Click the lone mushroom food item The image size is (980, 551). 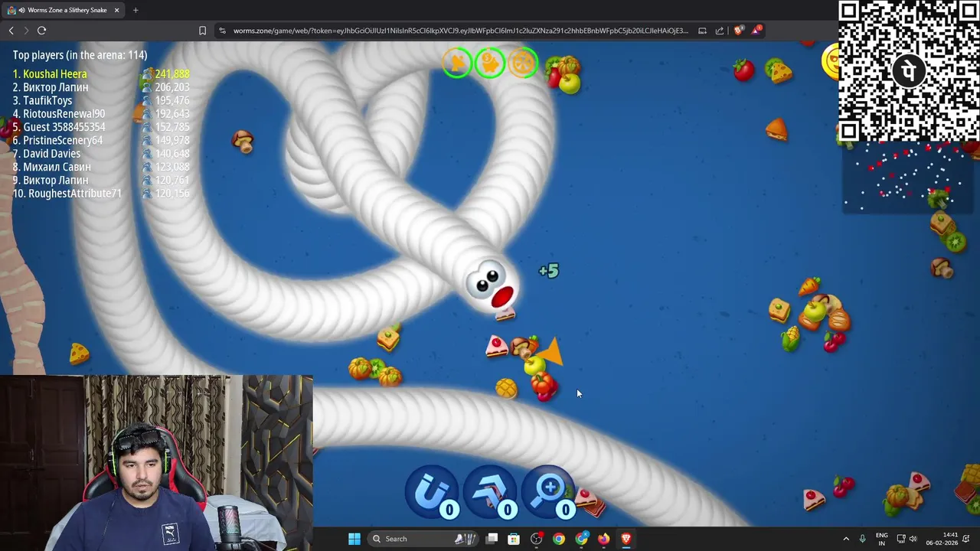click(x=243, y=141)
